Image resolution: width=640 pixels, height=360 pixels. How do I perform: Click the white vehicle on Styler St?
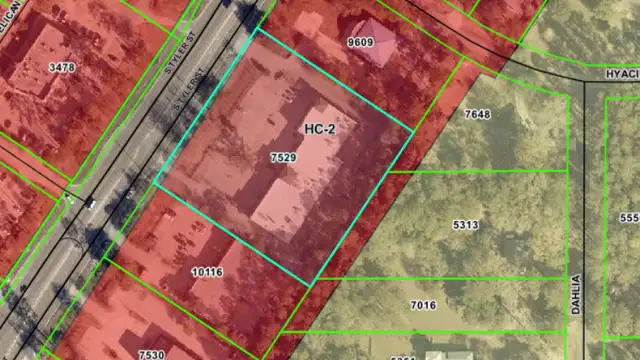tap(91, 203)
